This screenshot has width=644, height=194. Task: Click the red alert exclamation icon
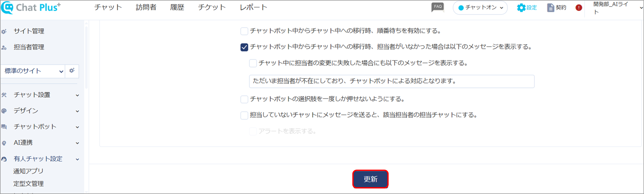point(579,8)
